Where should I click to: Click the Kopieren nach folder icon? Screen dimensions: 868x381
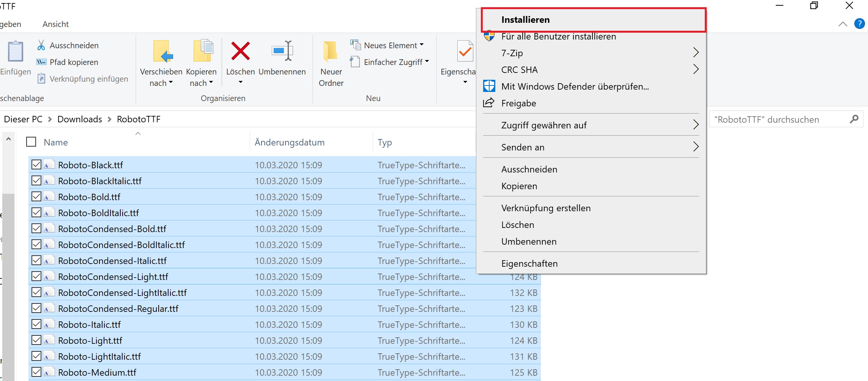pos(203,51)
